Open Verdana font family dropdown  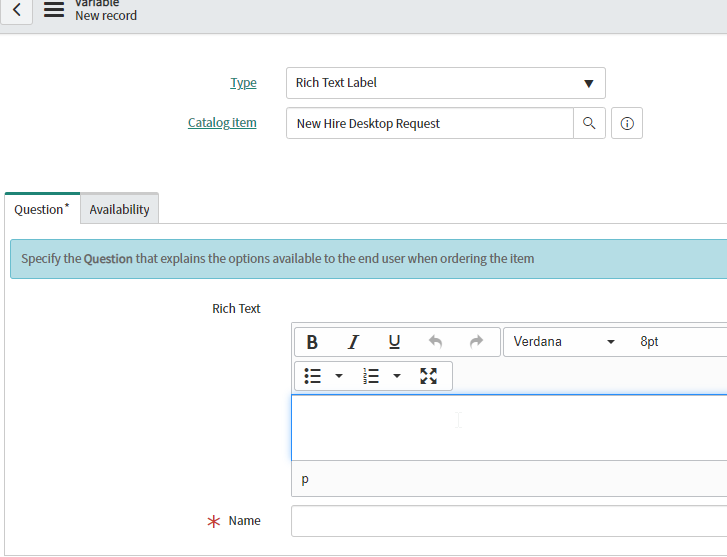[564, 342]
